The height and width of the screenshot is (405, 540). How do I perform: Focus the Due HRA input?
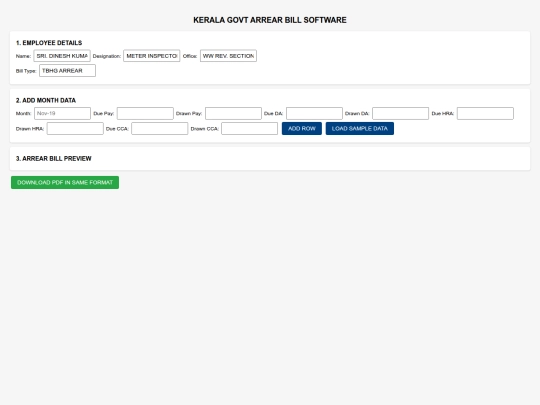point(485,113)
